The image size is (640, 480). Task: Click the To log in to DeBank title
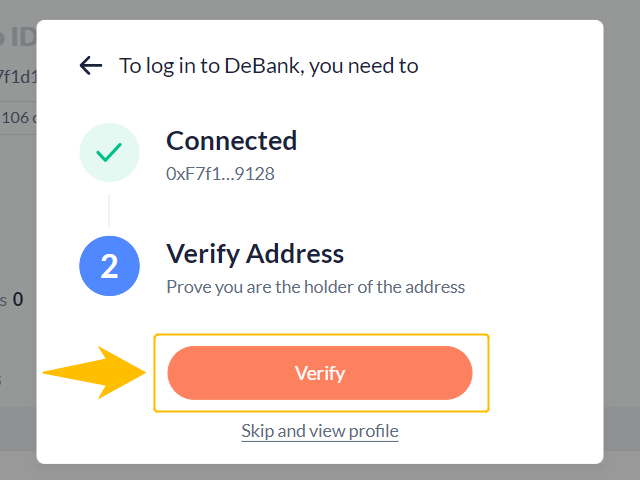click(269, 66)
